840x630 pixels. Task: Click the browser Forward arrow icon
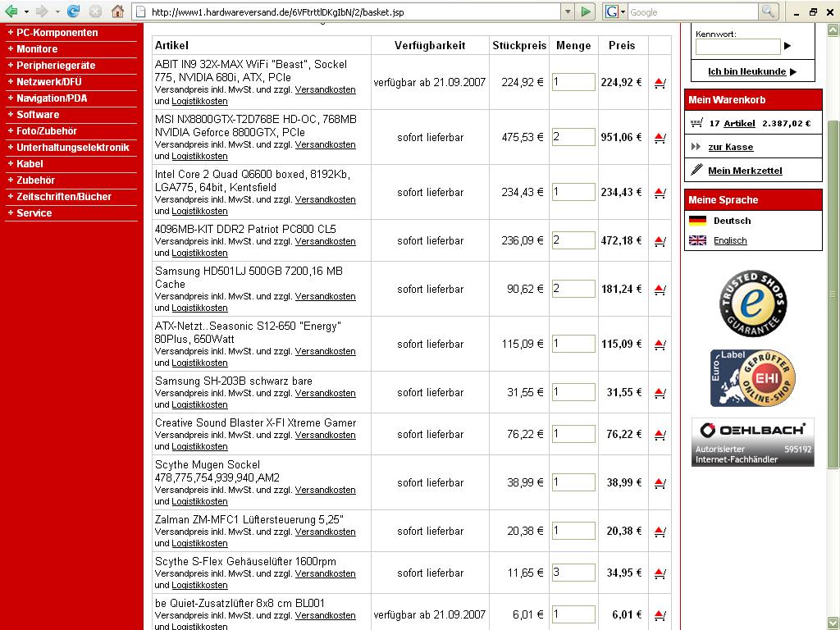click(42, 11)
